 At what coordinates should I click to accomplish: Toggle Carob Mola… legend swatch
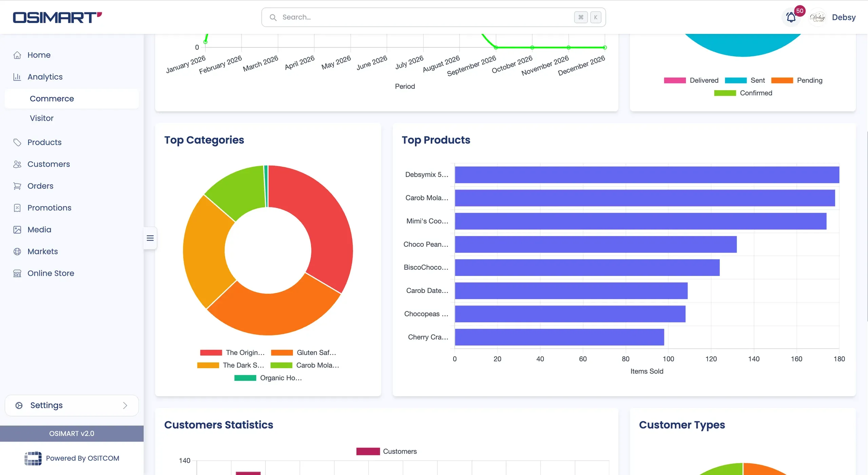click(x=281, y=365)
